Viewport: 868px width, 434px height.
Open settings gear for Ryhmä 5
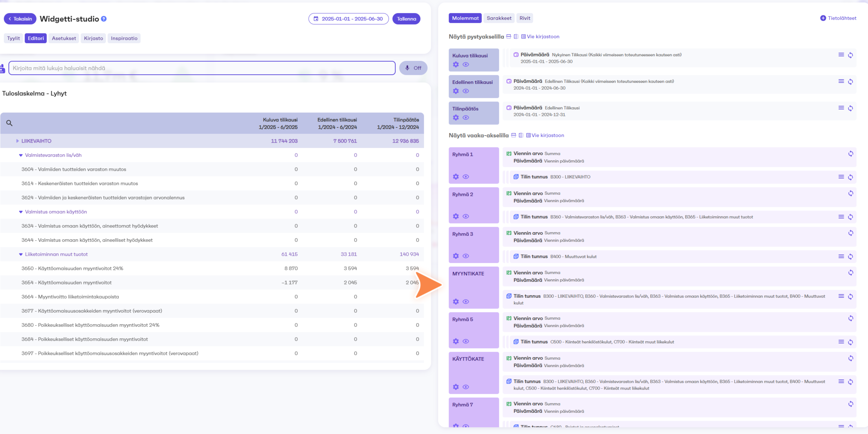[x=456, y=341]
